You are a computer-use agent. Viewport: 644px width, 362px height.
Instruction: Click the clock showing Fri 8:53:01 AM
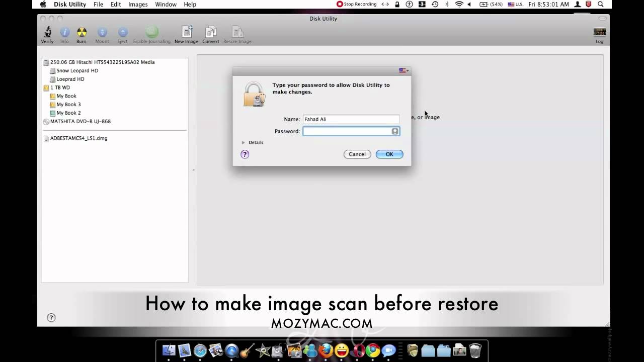pyautogui.click(x=548, y=4)
